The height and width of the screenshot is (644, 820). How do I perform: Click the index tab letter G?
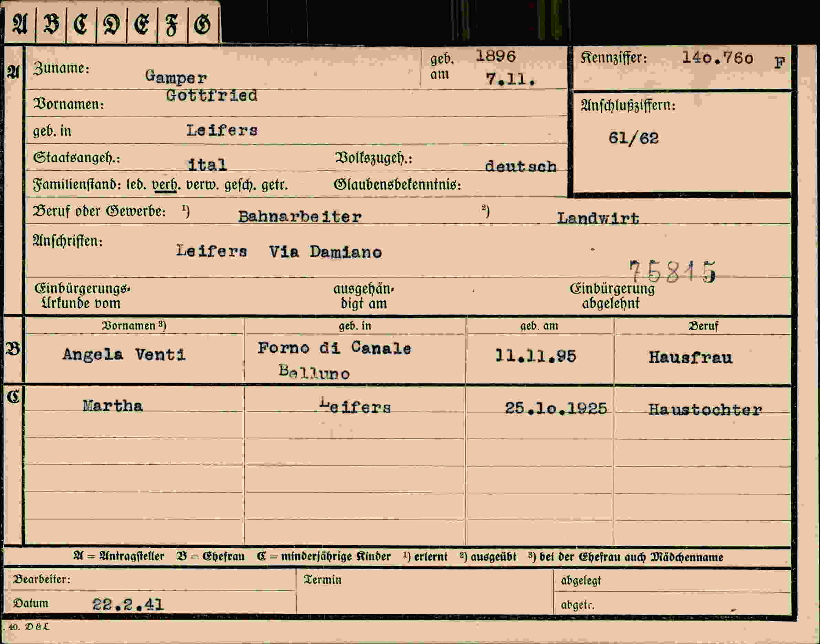[x=203, y=25]
